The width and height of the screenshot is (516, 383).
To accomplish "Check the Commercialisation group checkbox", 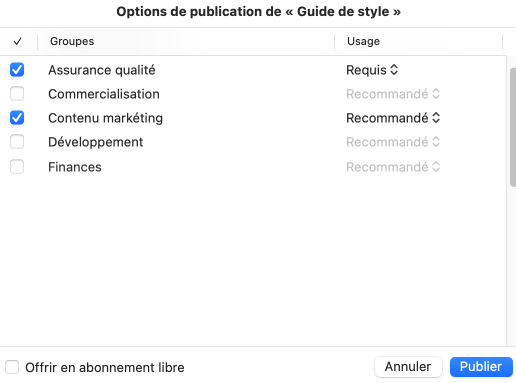I will pyautogui.click(x=17, y=94).
